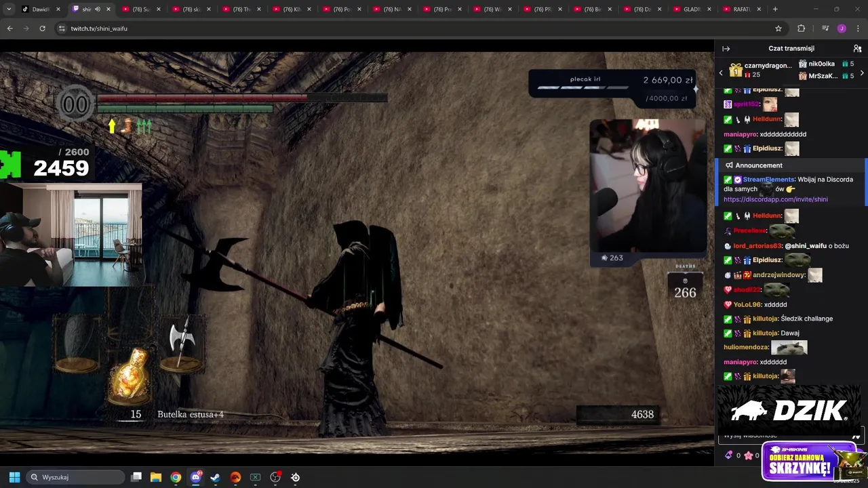Switch to the RAFAT tab
The width and height of the screenshot is (868, 488).
(742, 9)
